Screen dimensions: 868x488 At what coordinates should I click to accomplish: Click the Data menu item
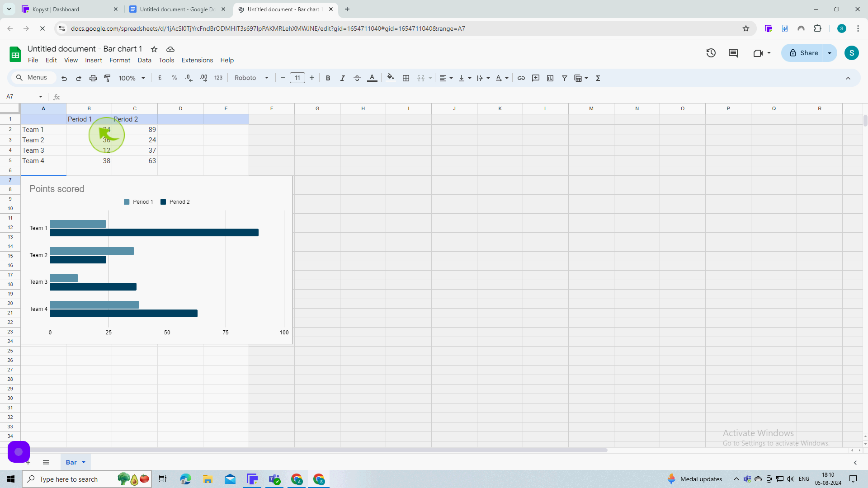[145, 60]
